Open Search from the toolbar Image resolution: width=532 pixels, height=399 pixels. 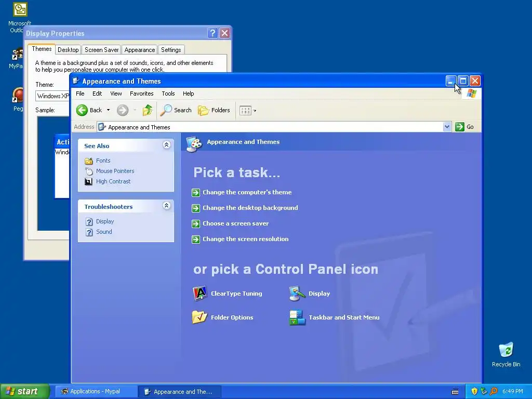(176, 110)
